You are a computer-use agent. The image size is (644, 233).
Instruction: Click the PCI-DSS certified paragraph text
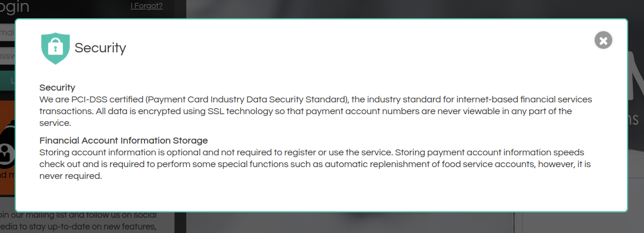(x=316, y=111)
